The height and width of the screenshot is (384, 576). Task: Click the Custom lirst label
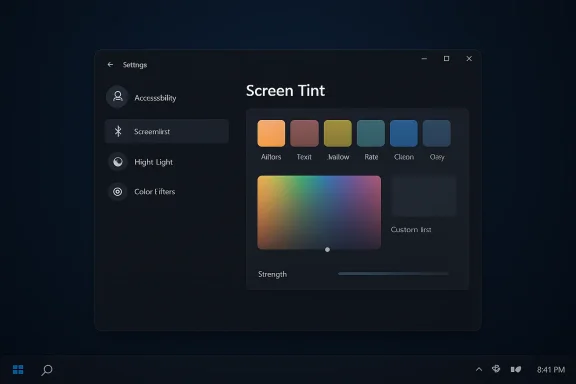click(411, 230)
